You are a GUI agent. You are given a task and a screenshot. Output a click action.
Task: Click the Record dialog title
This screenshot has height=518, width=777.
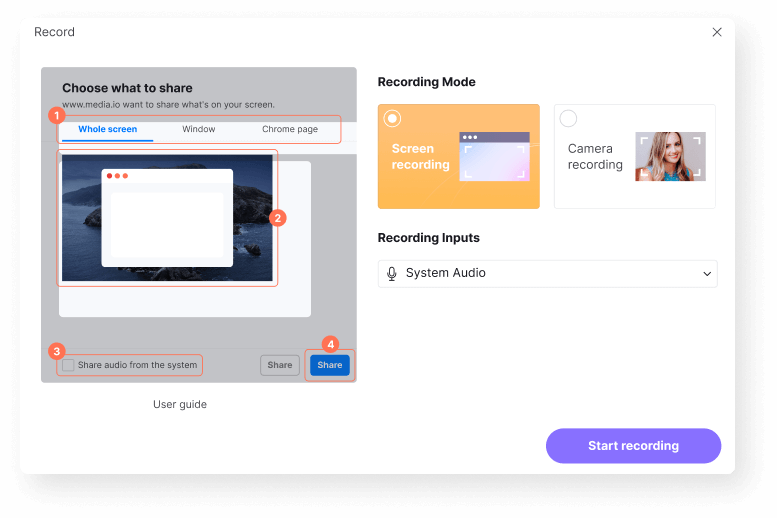pos(55,32)
